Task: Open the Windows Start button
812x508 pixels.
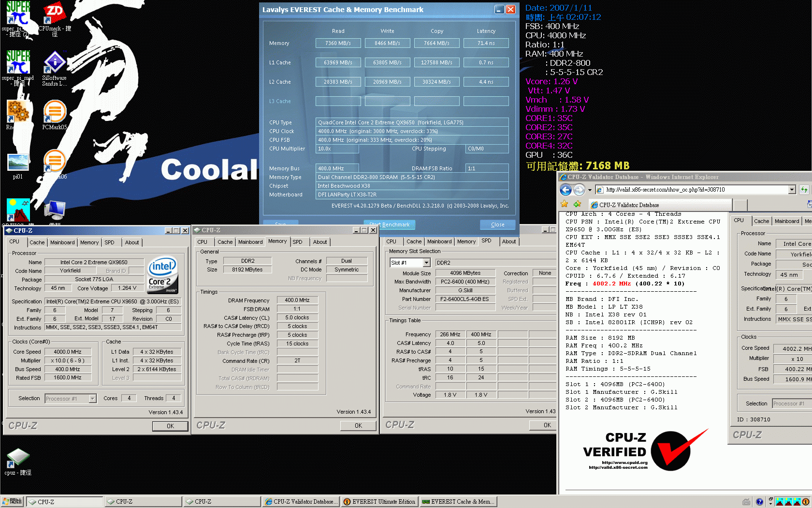Action: pos(12,502)
